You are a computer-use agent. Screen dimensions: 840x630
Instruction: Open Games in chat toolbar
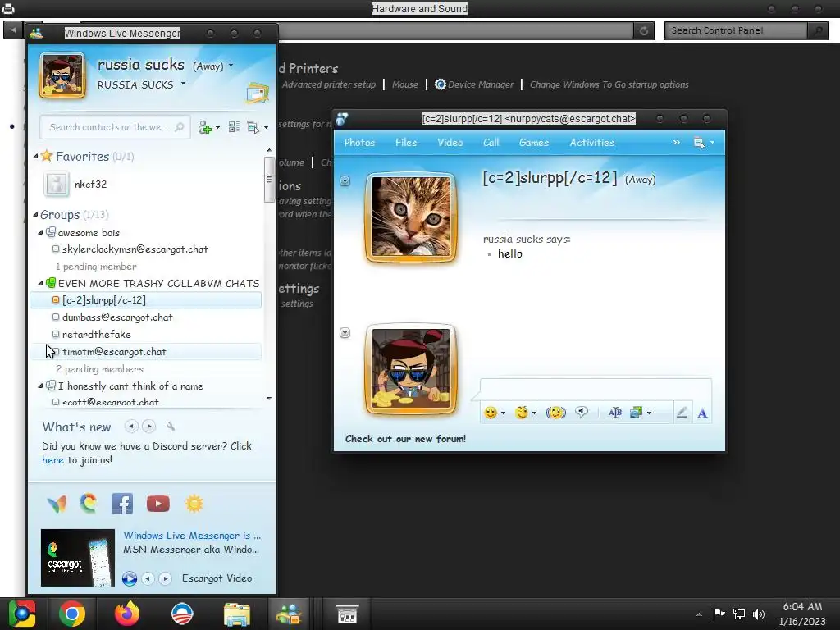coord(533,143)
